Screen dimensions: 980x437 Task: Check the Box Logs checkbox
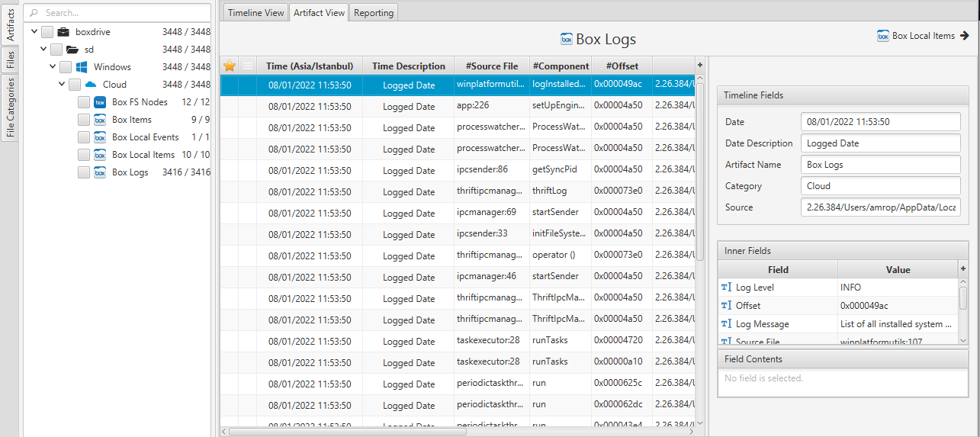(x=84, y=172)
